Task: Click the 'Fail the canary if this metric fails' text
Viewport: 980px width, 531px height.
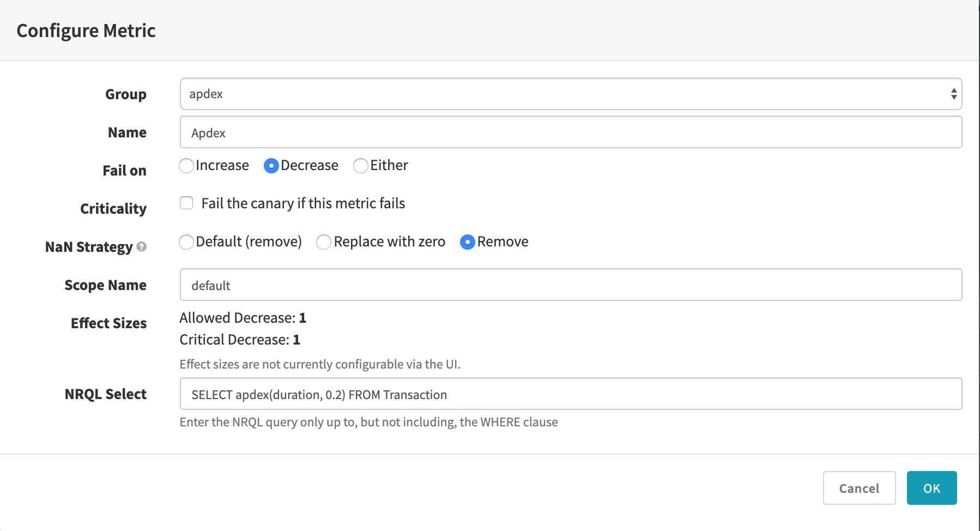Action: click(303, 203)
